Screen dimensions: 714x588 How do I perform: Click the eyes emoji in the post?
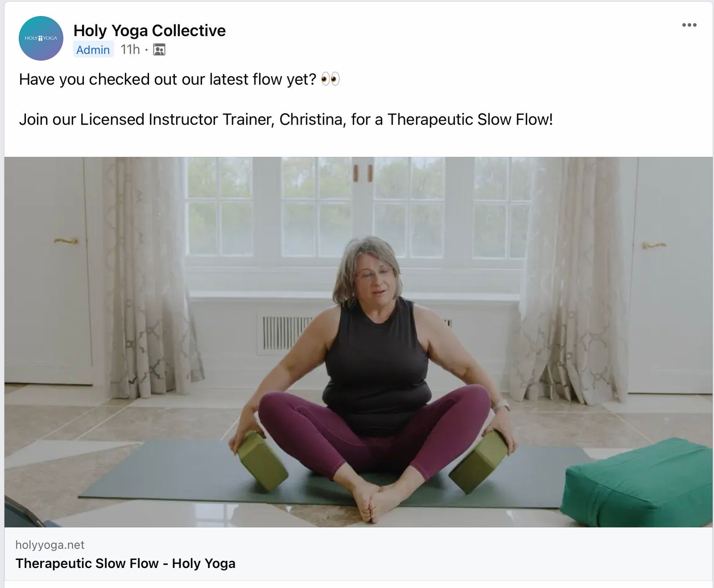click(330, 79)
